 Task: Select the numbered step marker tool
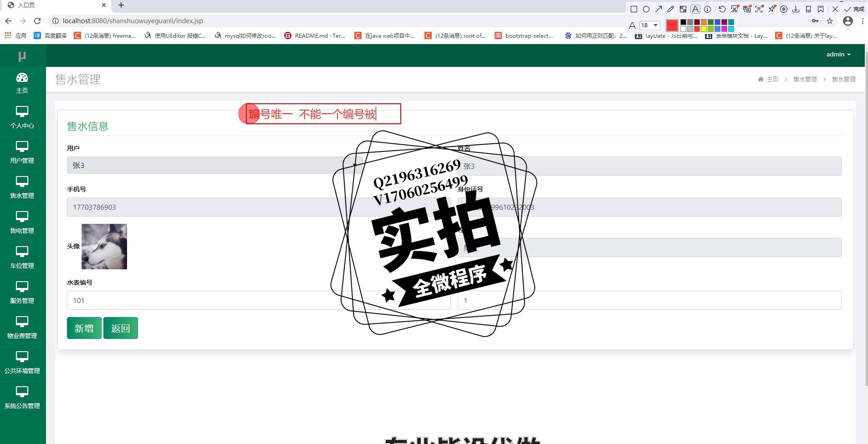tap(707, 9)
